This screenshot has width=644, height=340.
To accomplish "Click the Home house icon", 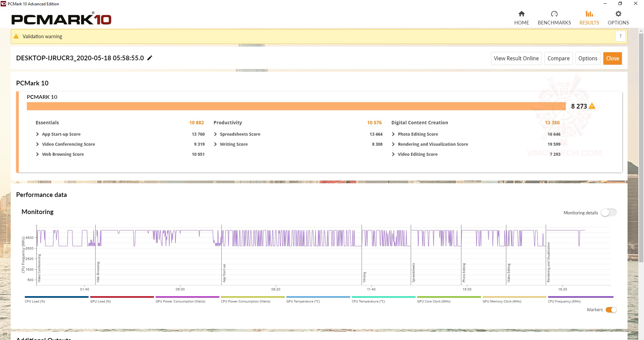I will point(522,14).
